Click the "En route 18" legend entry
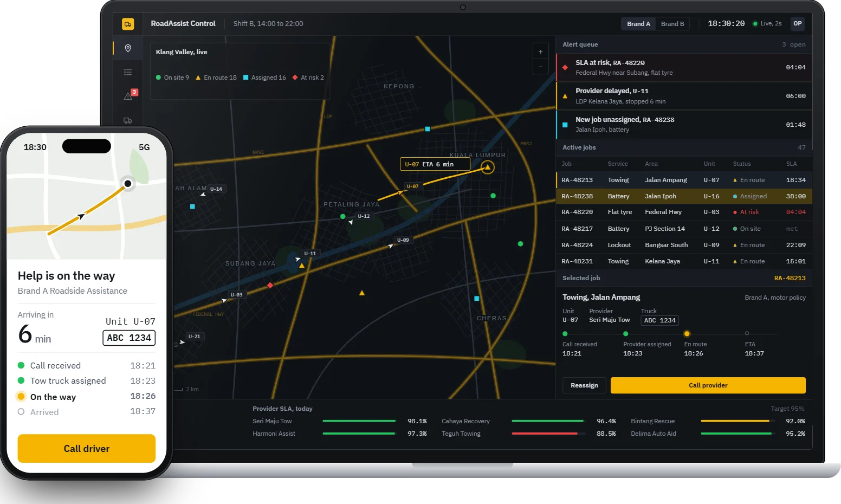Viewport: 841px width, 504px height. coord(216,77)
